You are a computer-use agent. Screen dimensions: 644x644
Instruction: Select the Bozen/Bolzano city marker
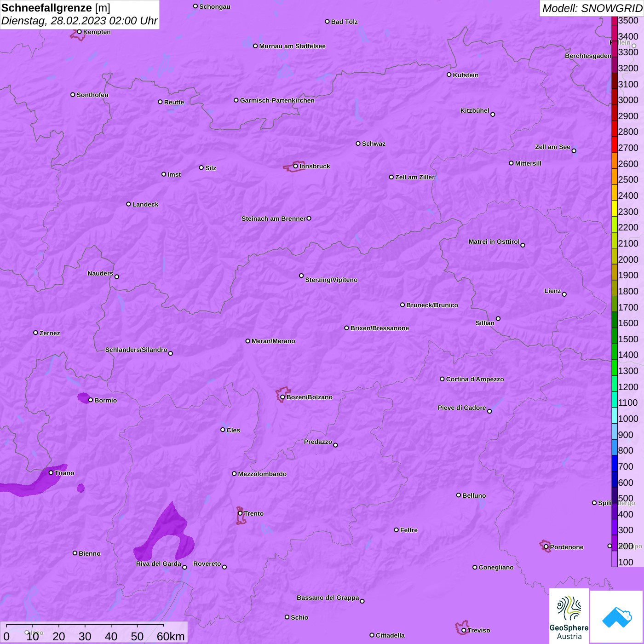282,397
